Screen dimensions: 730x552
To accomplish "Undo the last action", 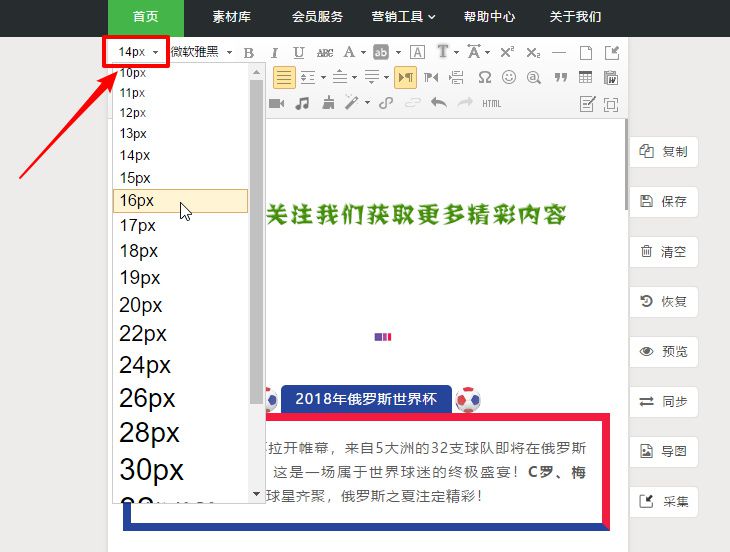I will pyautogui.click(x=439, y=102).
